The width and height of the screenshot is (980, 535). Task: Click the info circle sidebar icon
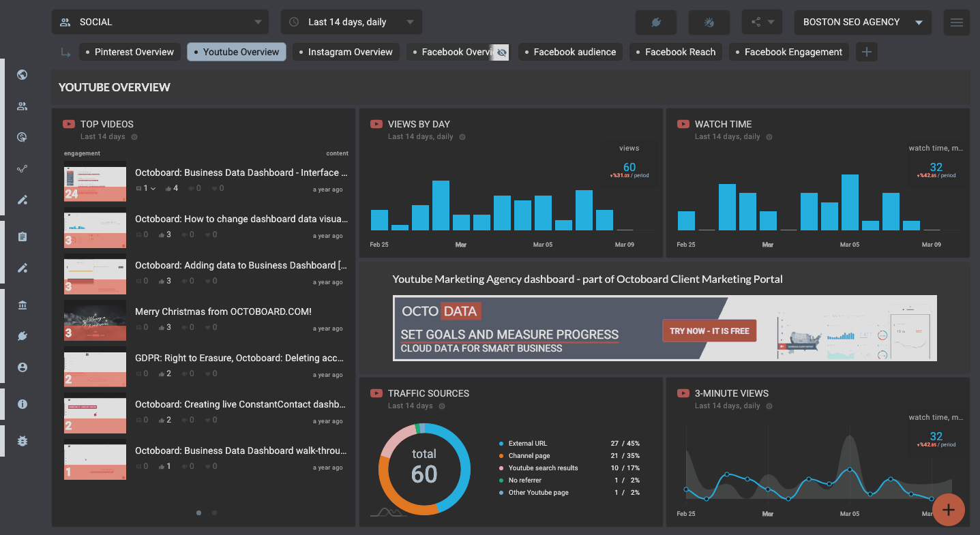[22, 404]
